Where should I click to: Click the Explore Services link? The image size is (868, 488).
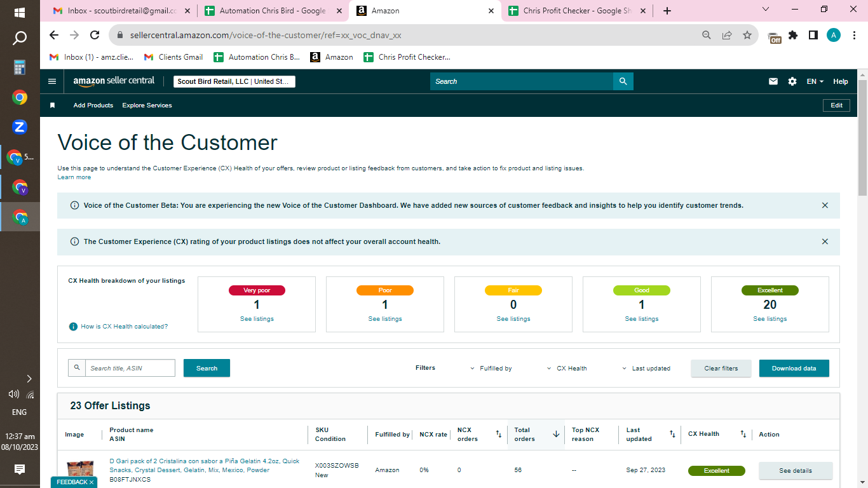[147, 105]
